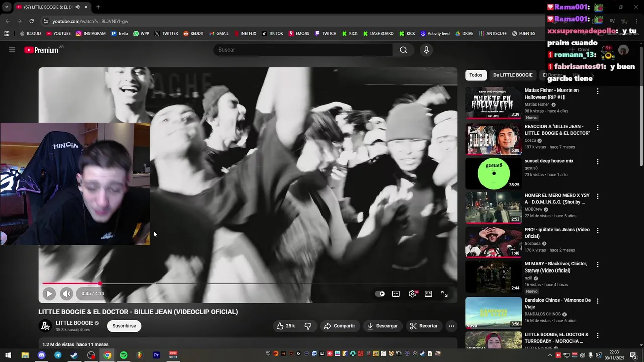Like the video with 25 k likes
This screenshot has height=362, width=644.
pos(286,326)
